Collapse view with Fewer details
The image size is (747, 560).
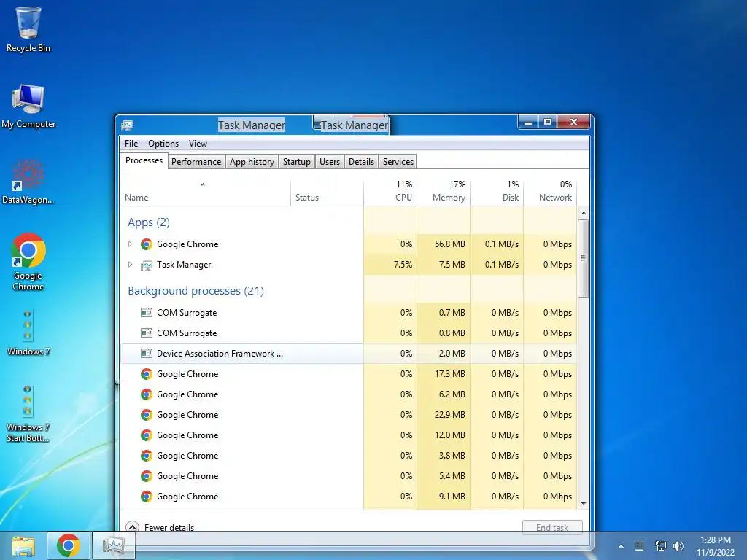point(160,527)
